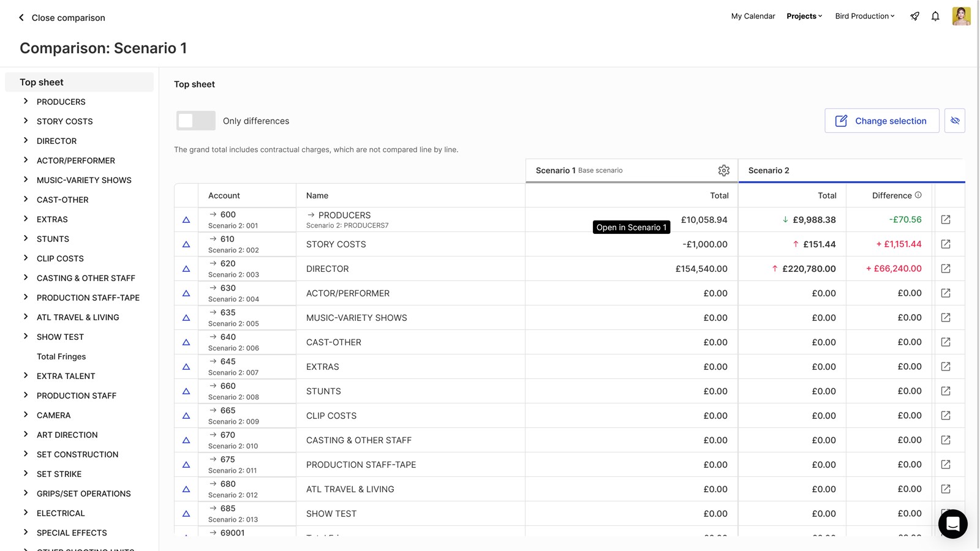Screen dimensions: 980x551
Task: Click Change selection button
Action: tap(882, 121)
